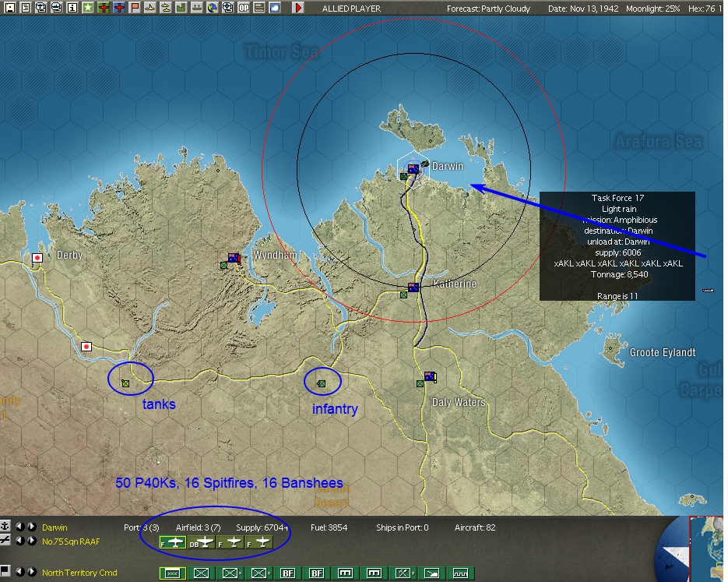This screenshot has width=728, height=582.
Task: Click previous arrow next to Darwin
Action: coord(20,527)
